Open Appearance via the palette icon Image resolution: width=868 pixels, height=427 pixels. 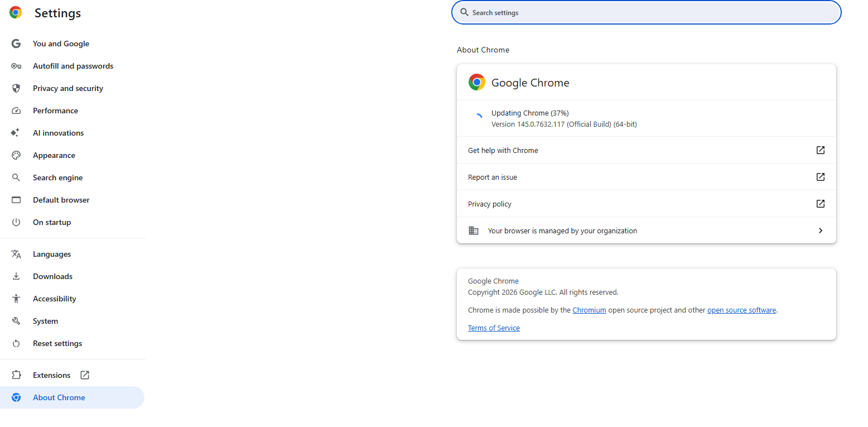[16, 155]
